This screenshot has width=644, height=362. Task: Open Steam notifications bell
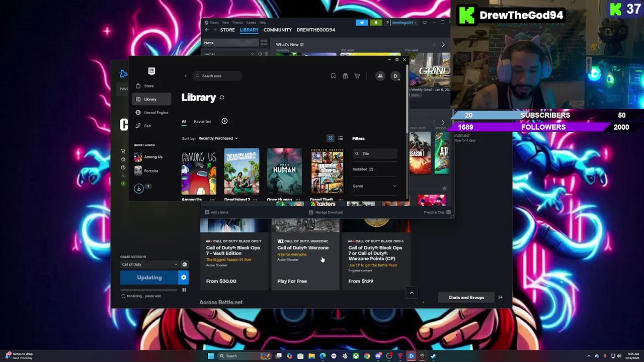[376, 23]
